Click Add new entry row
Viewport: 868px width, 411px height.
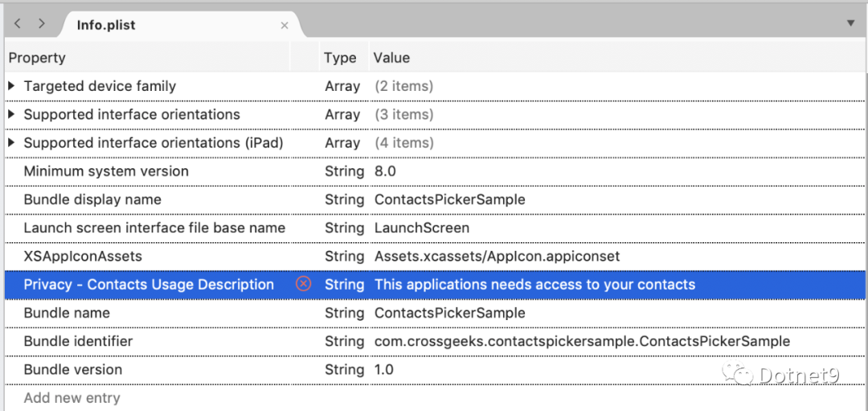click(72, 398)
